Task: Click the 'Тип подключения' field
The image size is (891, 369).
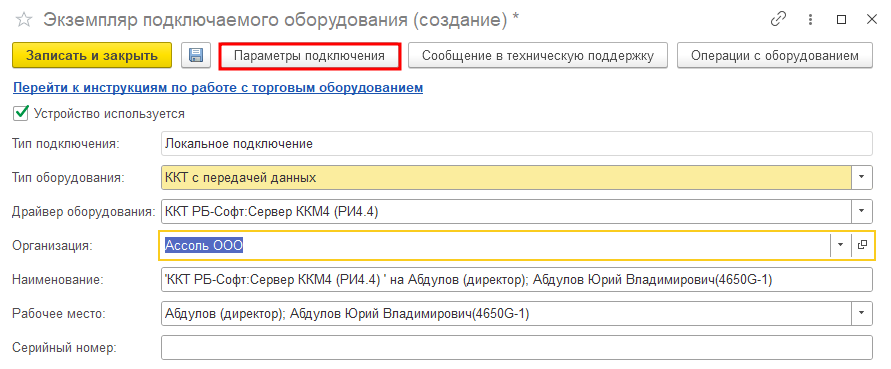Action: (x=517, y=144)
